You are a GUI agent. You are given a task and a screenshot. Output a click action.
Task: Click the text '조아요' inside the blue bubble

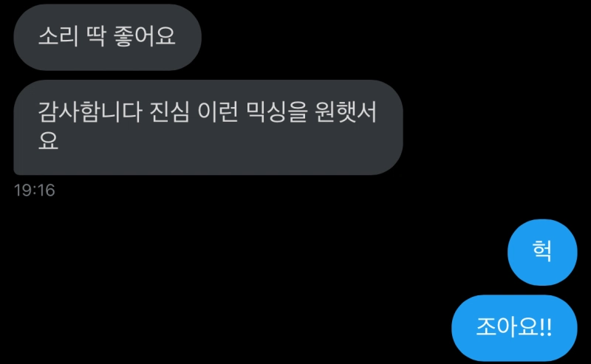(x=508, y=327)
